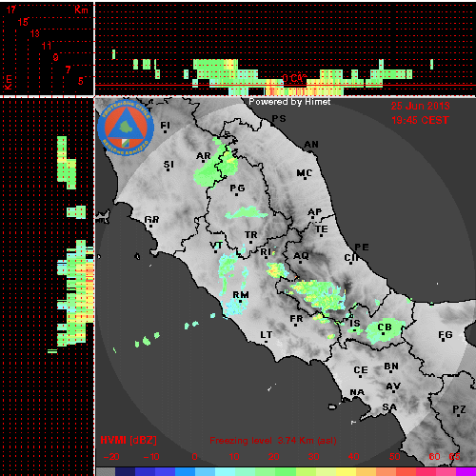The height and width of the screenshot is (476, 476).
Task: Click the Powered by Himet text
Action: (289, 102)
